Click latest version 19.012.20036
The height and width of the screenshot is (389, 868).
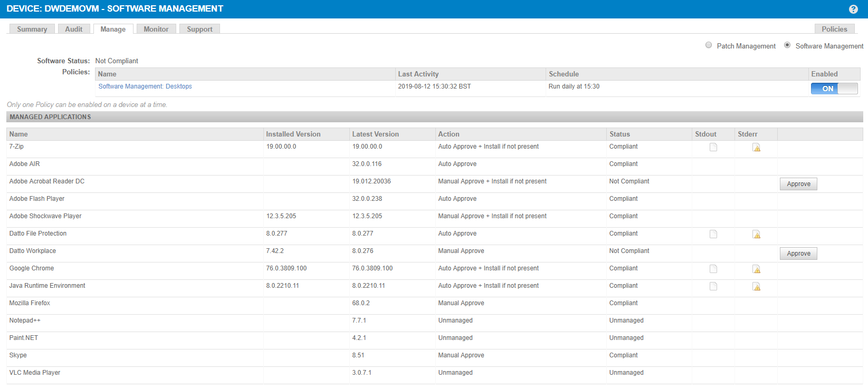click(371, 181)
